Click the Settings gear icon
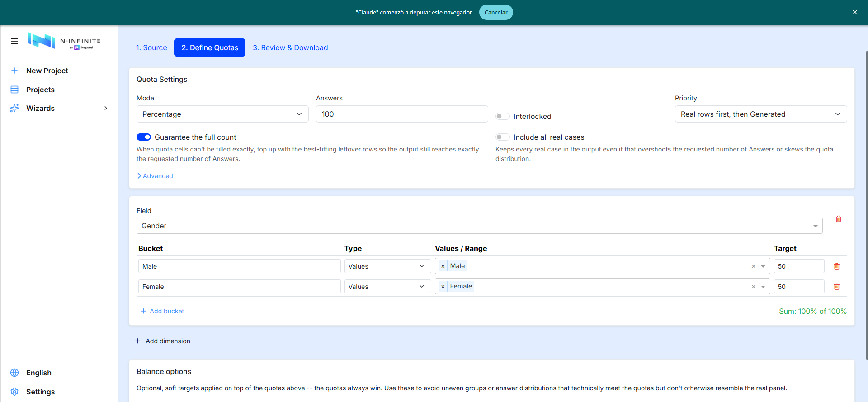The width and height of the screenshot is (868, 402). pos(14,392)
